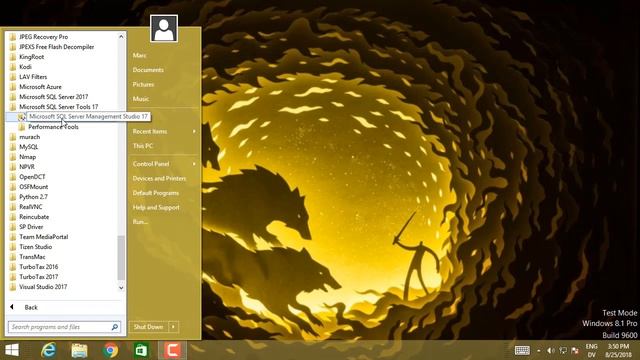Expand the Recent Items submenu

pyautogui.click(x=163, y=131)
